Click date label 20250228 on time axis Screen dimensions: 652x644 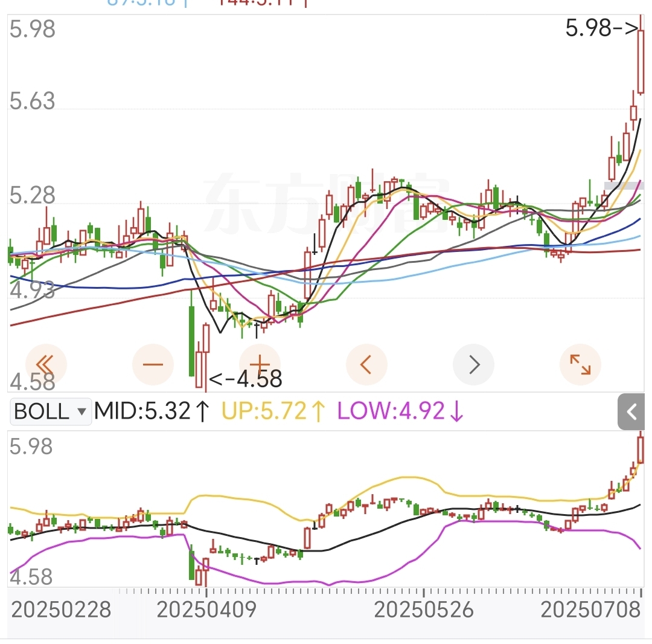61,610
